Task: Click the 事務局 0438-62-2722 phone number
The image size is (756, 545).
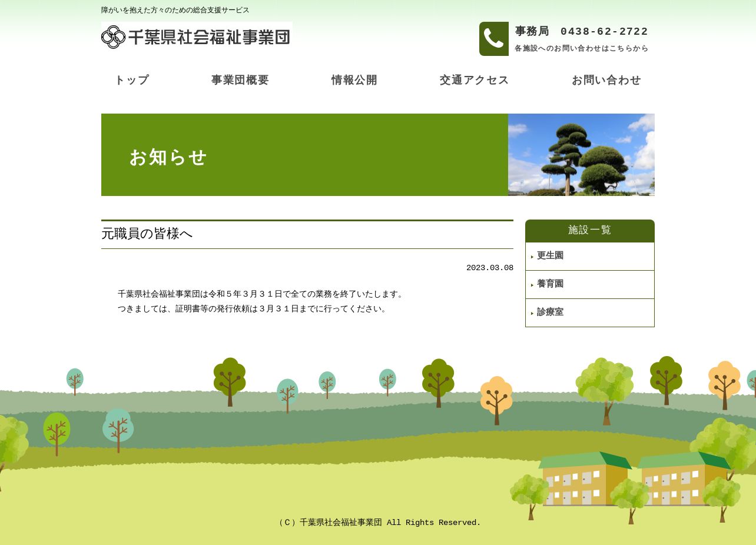Action: coord(582,31)
